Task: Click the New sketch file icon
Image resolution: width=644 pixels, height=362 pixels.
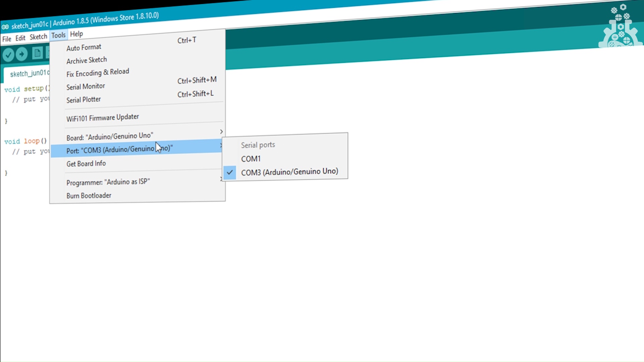Action: click(x=37, y=53)
